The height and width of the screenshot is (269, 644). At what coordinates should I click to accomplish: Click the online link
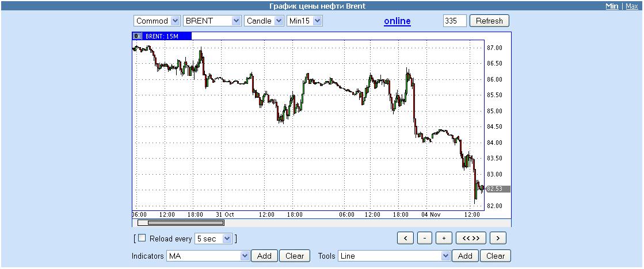pyautogui.click(x=397, y=21)
